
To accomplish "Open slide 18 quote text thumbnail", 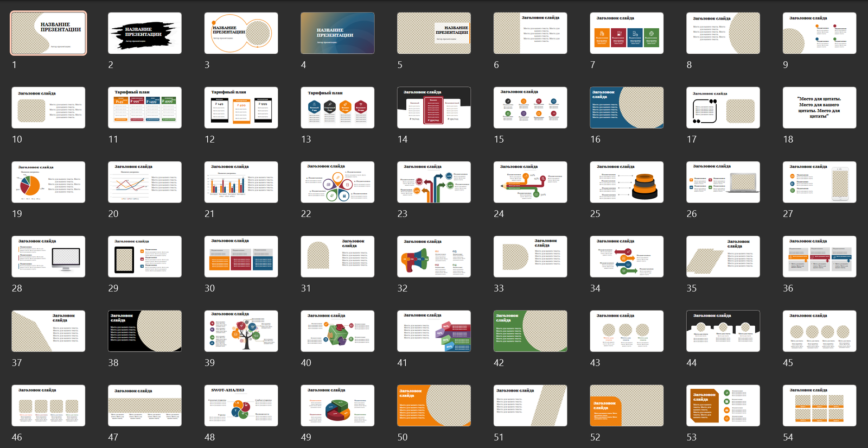I will point(819,108).
